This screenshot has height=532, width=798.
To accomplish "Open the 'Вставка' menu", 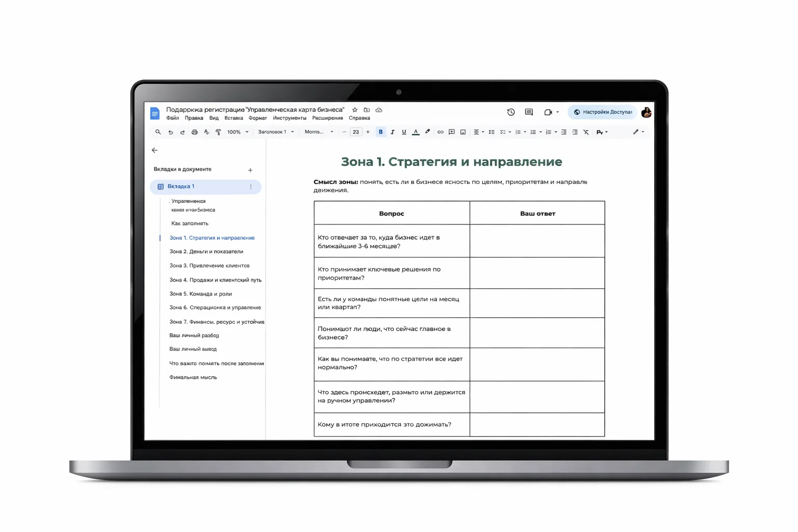I will (x=233, y=118).
